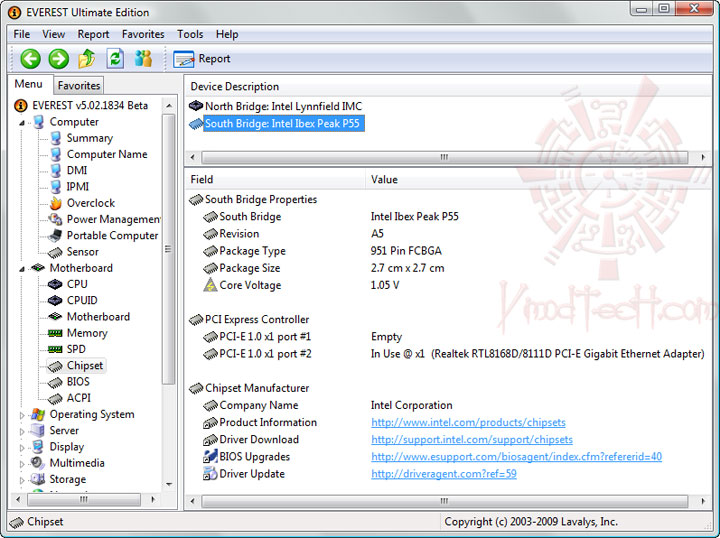Click the Sensor chip icon in tree

(56, 252)
